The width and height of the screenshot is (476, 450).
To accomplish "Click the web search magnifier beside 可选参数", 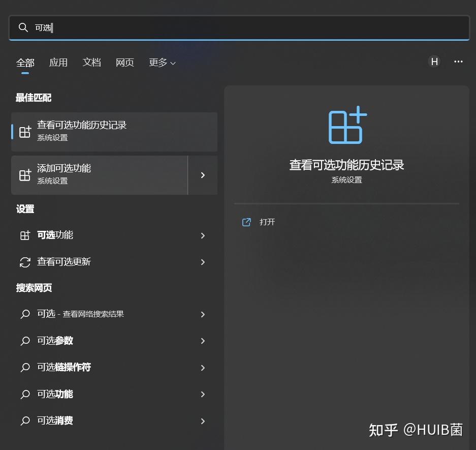I will point(24,341).
